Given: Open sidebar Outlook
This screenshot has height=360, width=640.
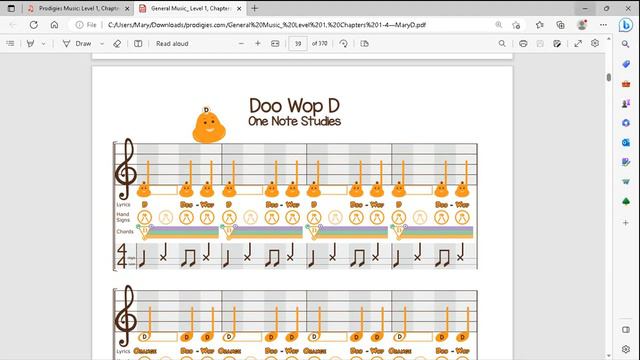Looking at the screenshot, I should click(626, 142).
